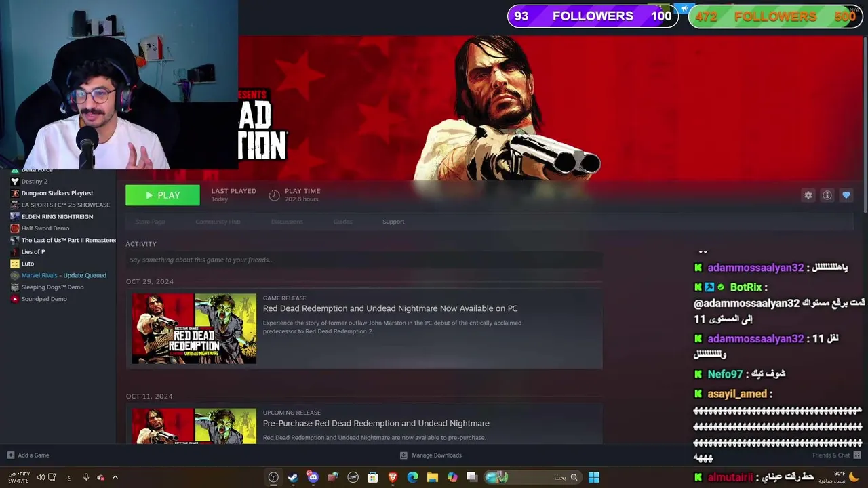Open the Windows Start menu
868x488 pixels.
(593, 477)
